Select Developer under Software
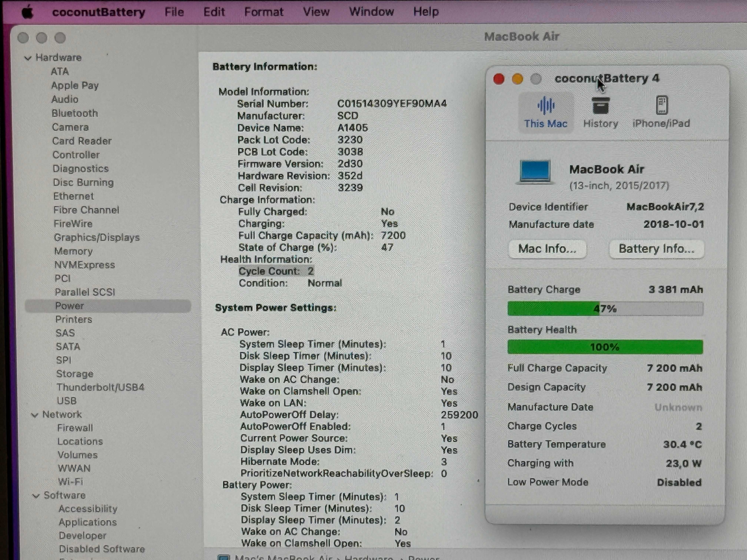Image resolution: width=747 pixels, height=560 pixels. 82,536
